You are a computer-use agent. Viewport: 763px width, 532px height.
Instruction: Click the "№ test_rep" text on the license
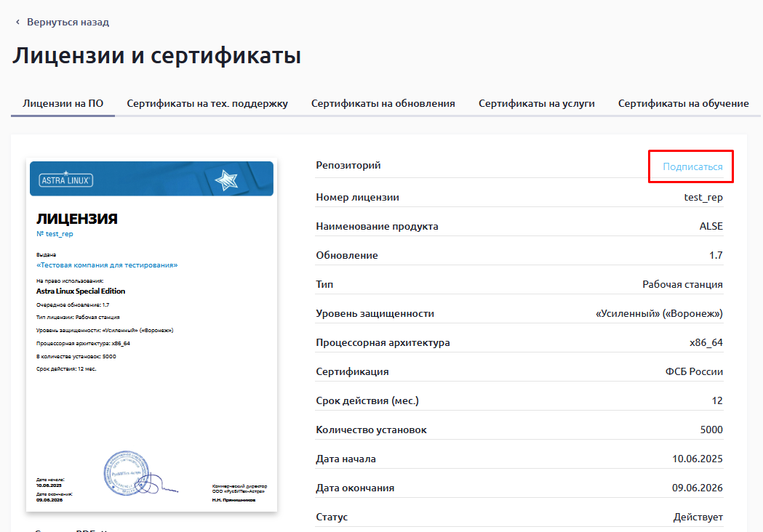click(55, 234)
